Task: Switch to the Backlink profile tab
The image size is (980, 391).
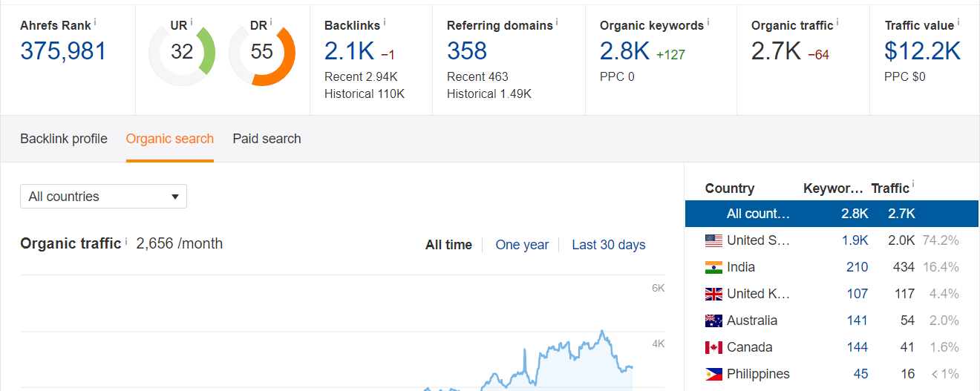Action: click(x=64, y=139)
